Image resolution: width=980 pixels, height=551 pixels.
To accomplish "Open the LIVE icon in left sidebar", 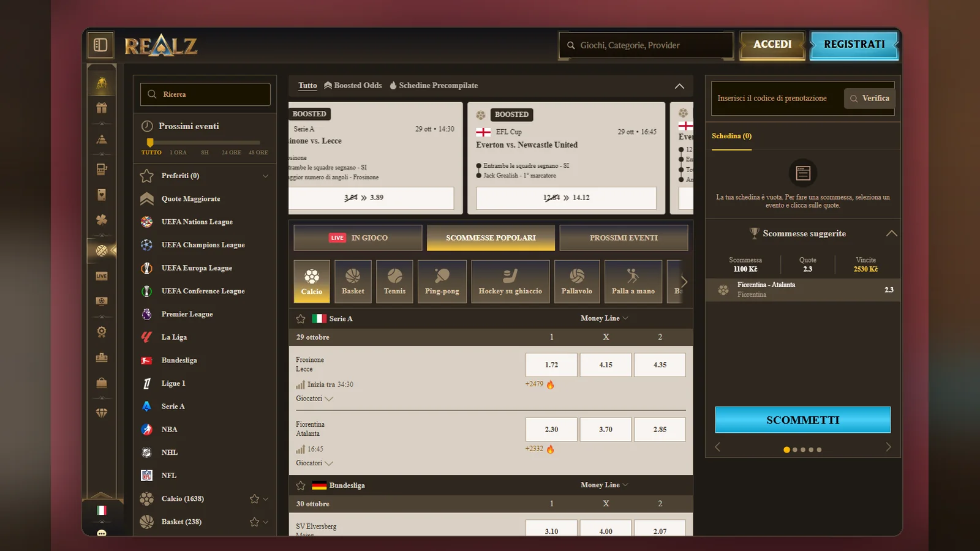I will pos(102,276).
